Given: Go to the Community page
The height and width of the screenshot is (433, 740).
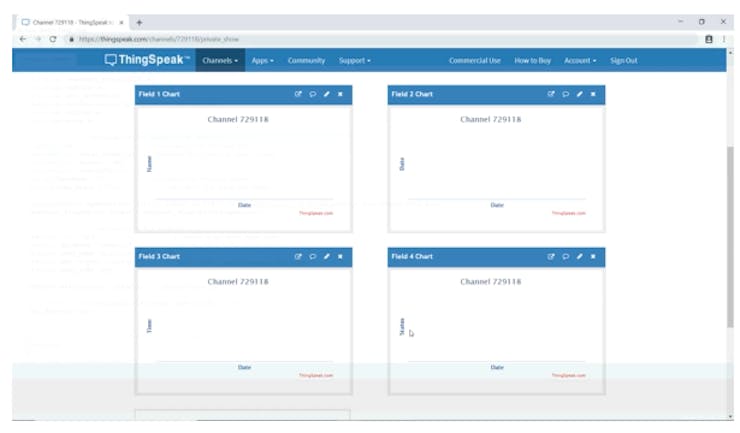Looking at the screenshot, I should click(x=306, y=60).
